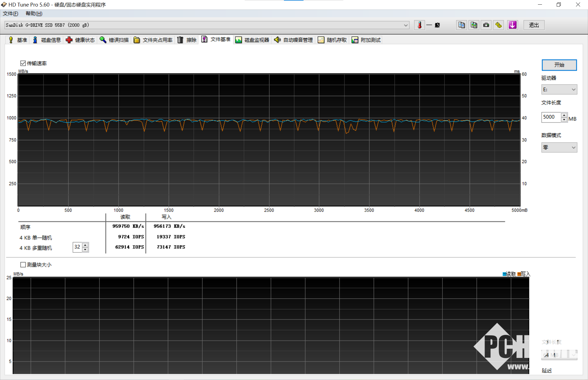Open the options gear wrench icon

click(x=498, y=25)
